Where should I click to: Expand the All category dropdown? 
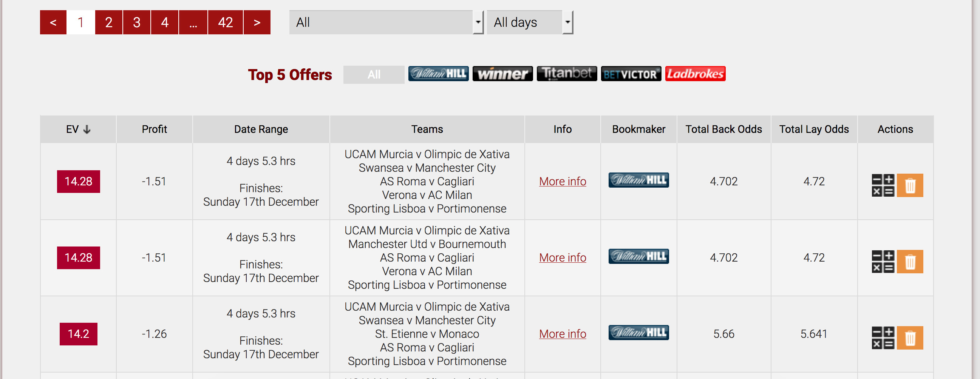(386, 22)
